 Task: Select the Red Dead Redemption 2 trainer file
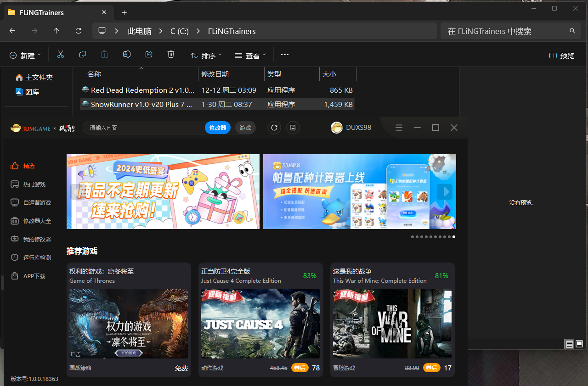(x=217, y=90)
